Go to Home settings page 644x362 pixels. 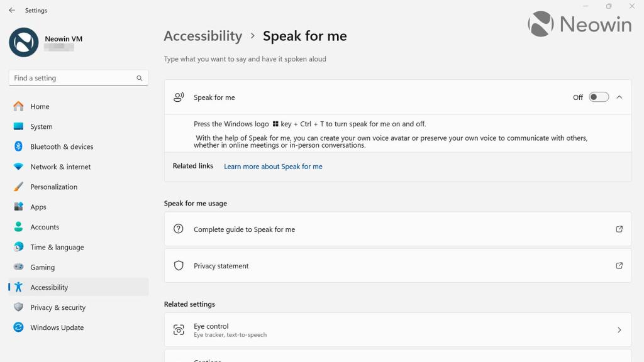tap(78, 106)
